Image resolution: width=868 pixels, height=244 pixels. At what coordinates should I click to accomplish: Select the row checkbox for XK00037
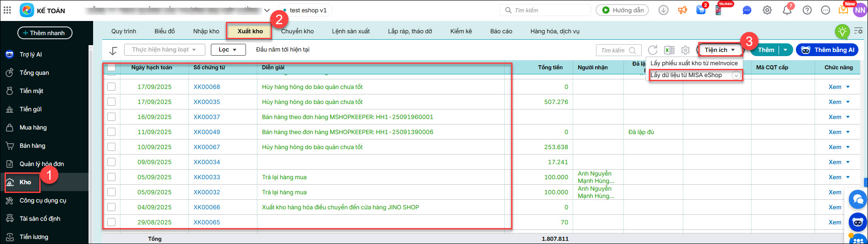coord(111,117)
